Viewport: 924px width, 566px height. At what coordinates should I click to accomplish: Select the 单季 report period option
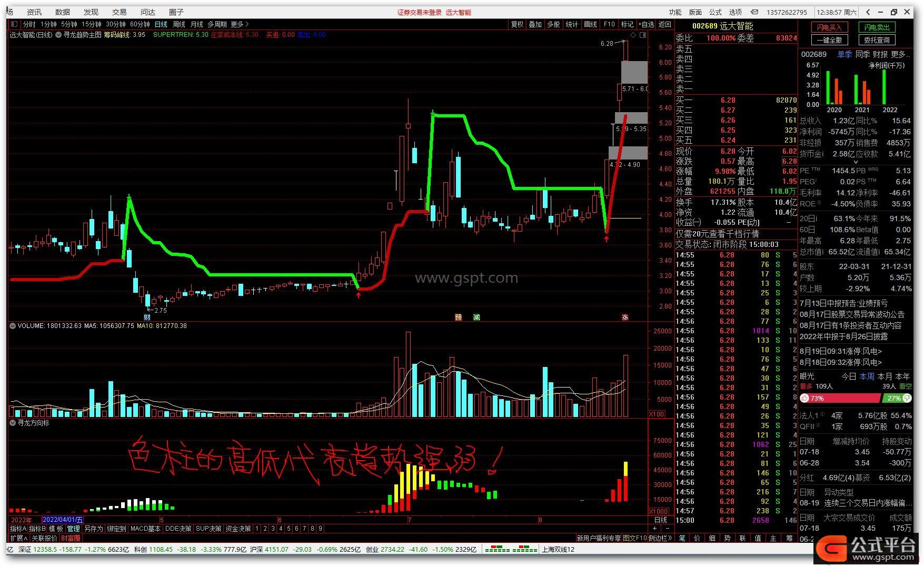(x=844, y=54)
